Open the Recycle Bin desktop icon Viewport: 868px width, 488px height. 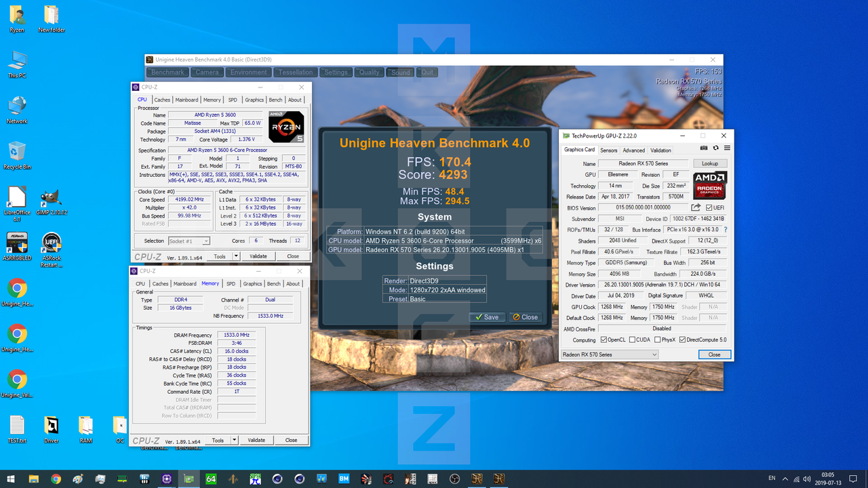click(x=17, y=155)
